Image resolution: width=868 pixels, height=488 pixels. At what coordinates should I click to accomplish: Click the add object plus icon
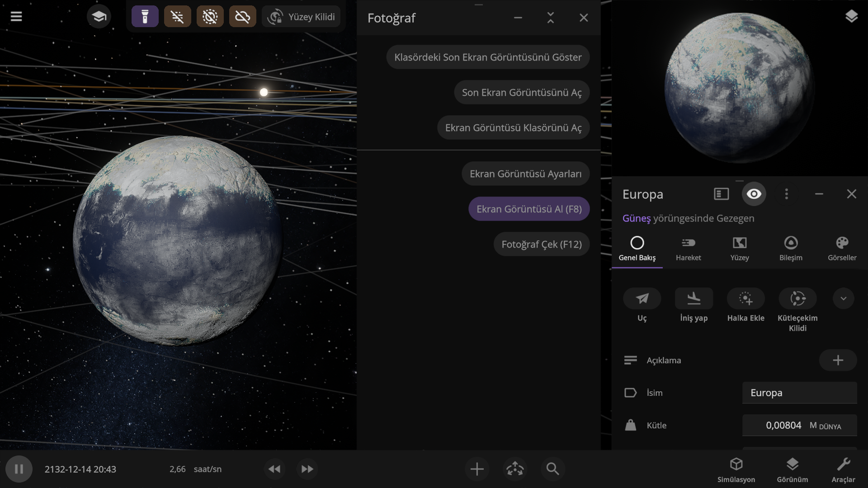(477, 469)
